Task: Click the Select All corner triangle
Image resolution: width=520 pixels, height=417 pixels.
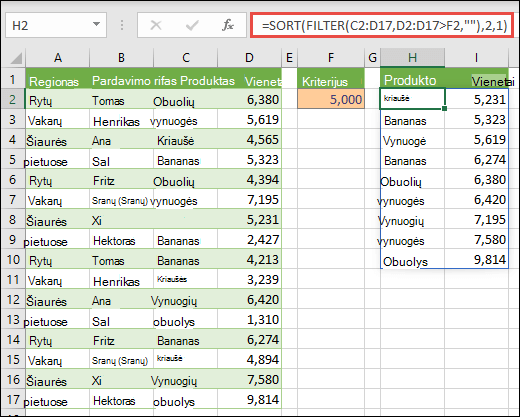Action: coord(16,58)
